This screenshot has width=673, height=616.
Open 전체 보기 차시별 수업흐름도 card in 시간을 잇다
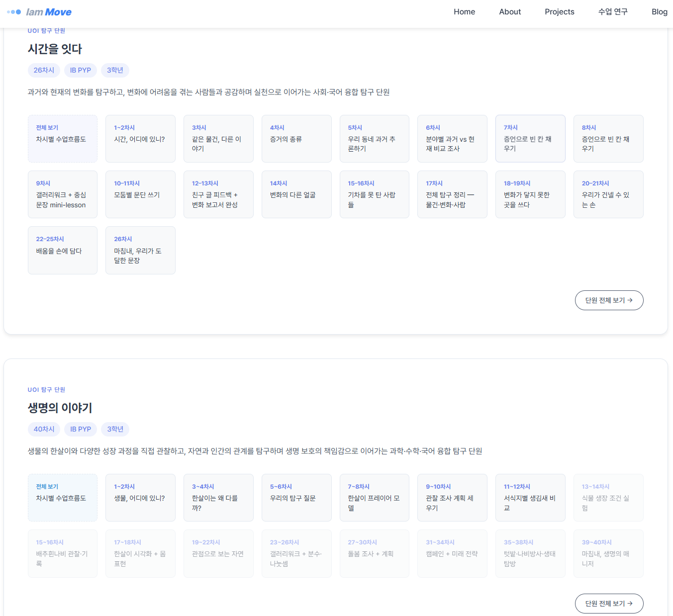click(x=63, y=139)
